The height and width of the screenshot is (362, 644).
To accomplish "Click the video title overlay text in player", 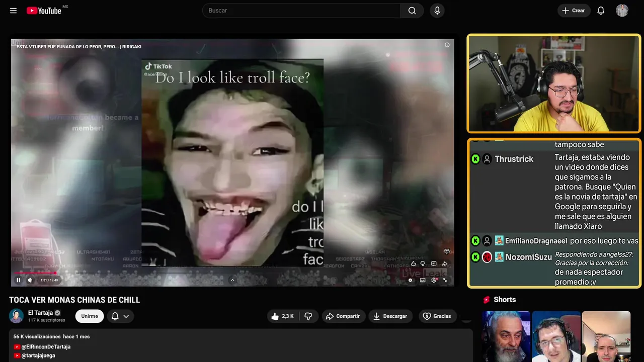I will 79,46.
